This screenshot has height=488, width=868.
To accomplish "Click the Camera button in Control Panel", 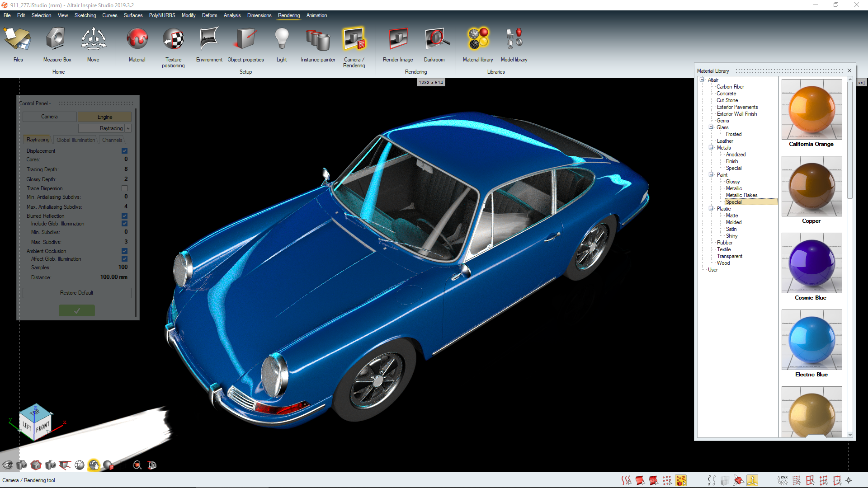I will 49,117.
